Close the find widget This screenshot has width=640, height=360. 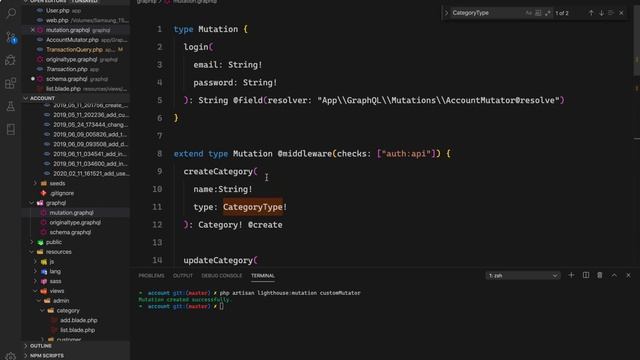tap(621, 13)
